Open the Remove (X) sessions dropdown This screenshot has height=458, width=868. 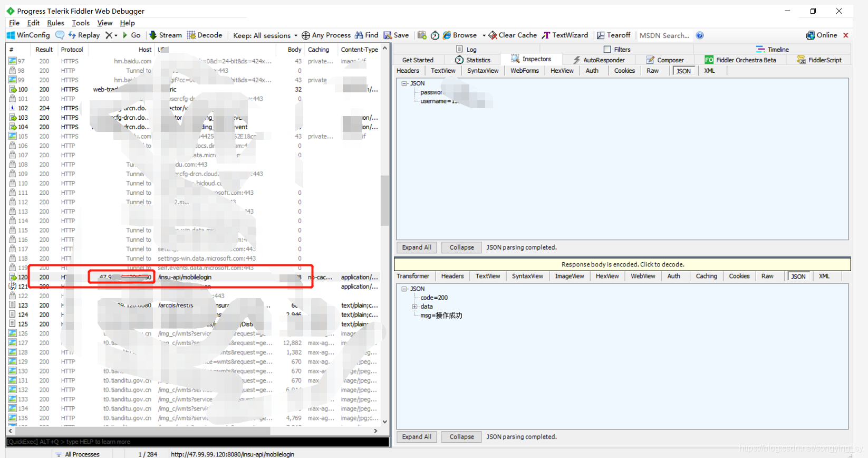pos(111,35)
